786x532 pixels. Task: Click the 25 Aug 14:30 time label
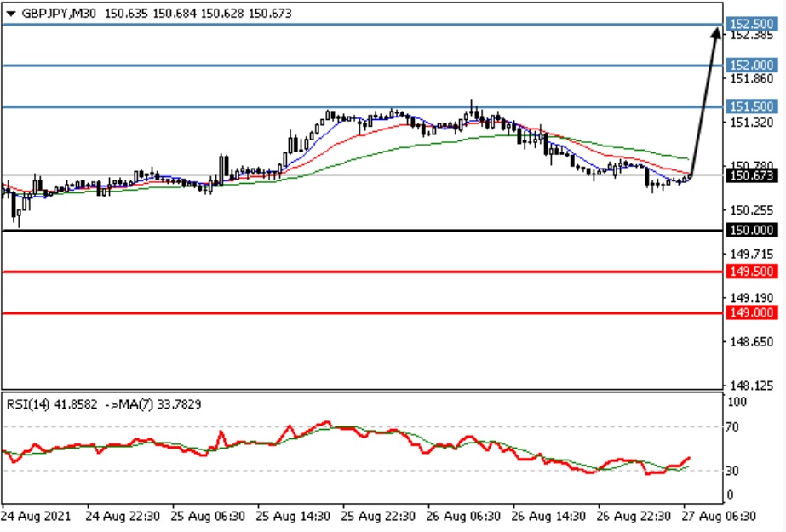(x=293, y=516)
